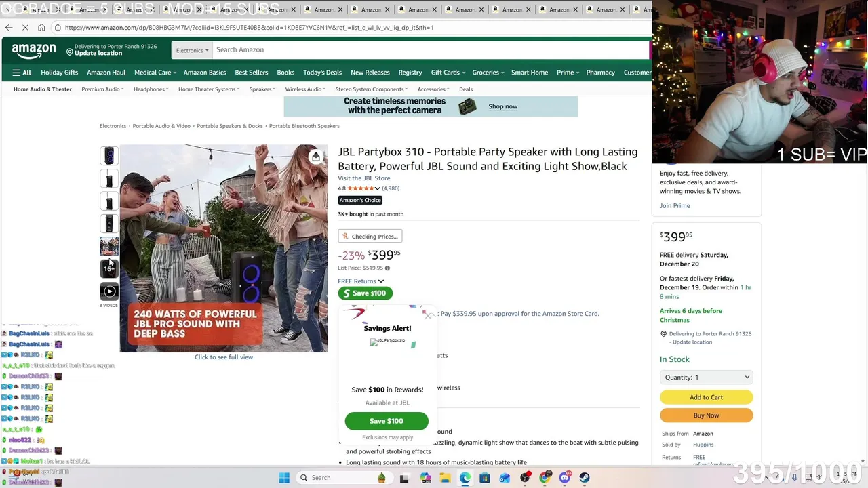Click the browser home icon

(41, 28)
